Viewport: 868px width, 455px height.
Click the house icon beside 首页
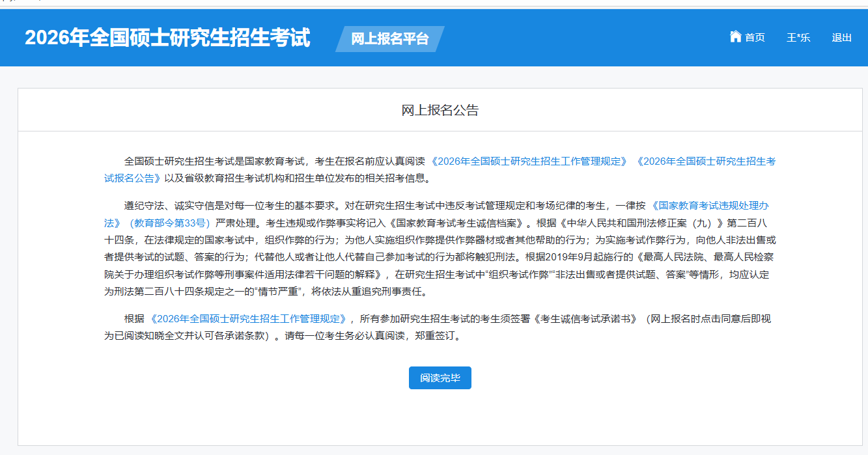736,36
